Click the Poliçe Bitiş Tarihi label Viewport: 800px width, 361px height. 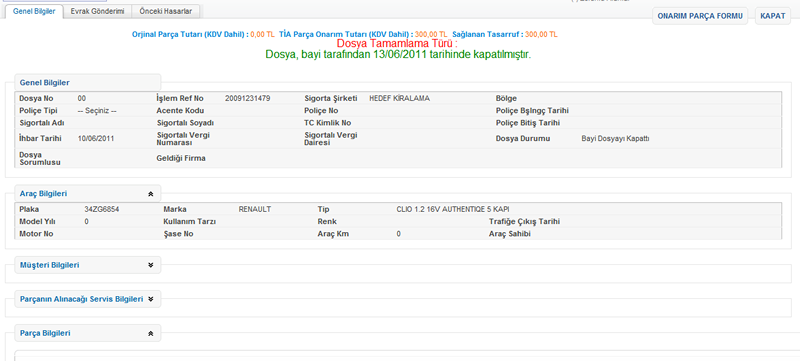tap(528, 123)
